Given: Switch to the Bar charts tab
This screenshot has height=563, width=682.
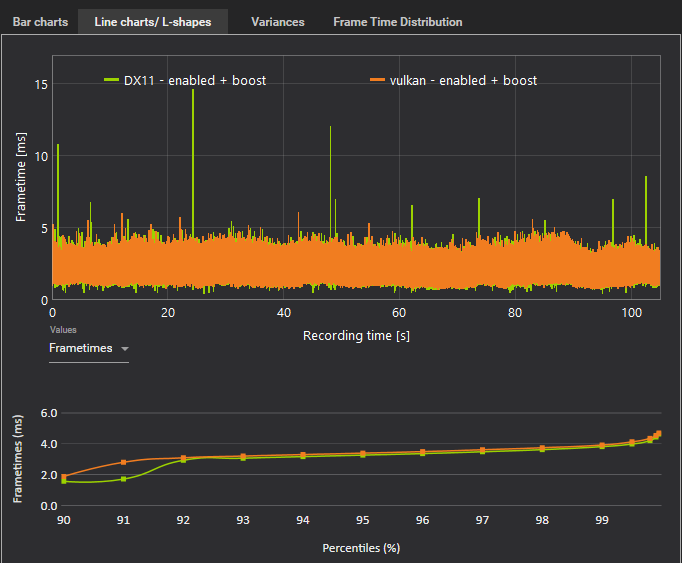Looking at the screenshot, I should click(x=40, y=22).
